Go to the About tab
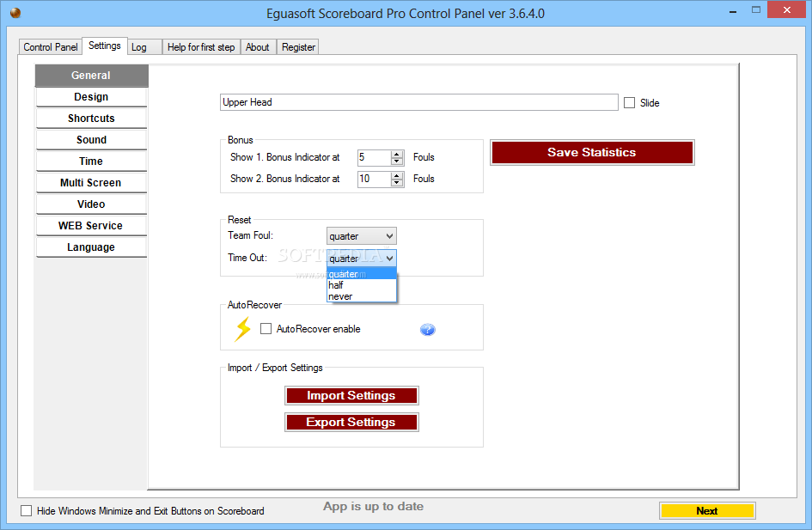Screen dimensions: 812x530 (x=258, y=47)
